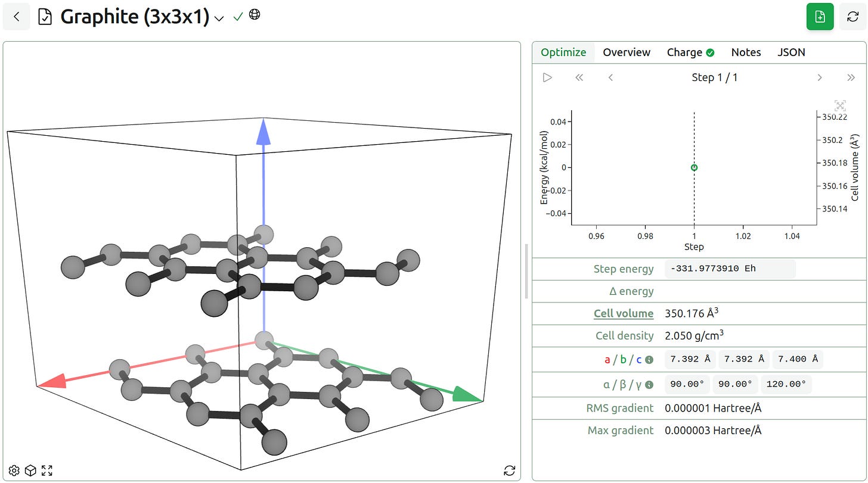Expand the Graphite (3x3x1) title dropdown
This screenshot has height=483, width=868.
pyautogui.click(x=219, y=18)
